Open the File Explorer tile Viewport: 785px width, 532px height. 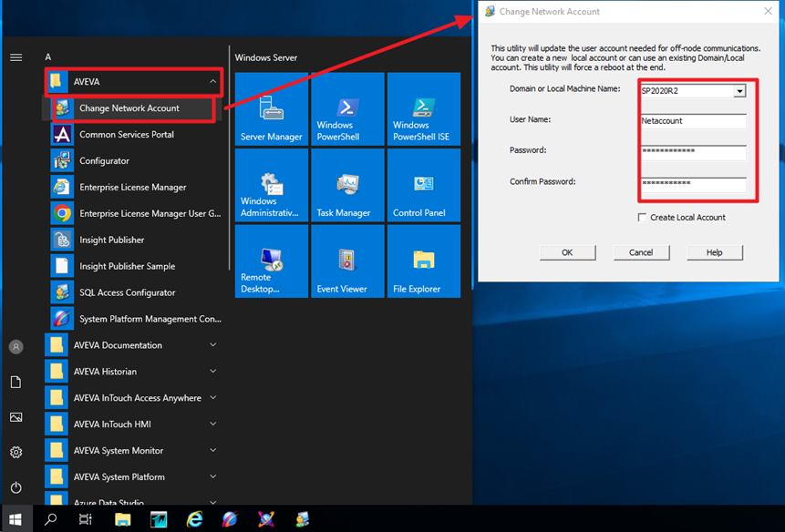[424, 261]
